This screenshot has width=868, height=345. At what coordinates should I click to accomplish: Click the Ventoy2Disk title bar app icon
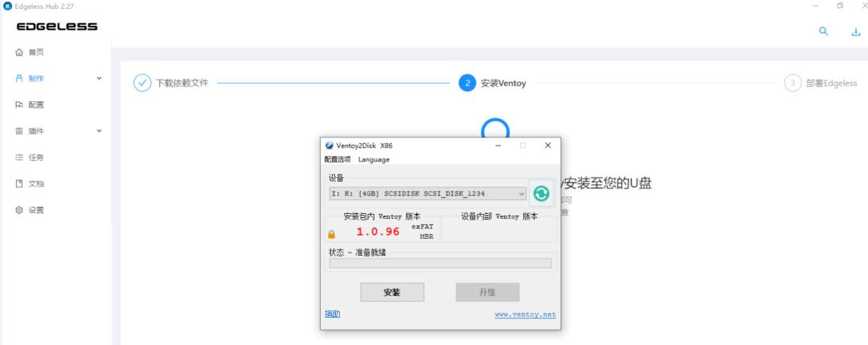point(330,146)
